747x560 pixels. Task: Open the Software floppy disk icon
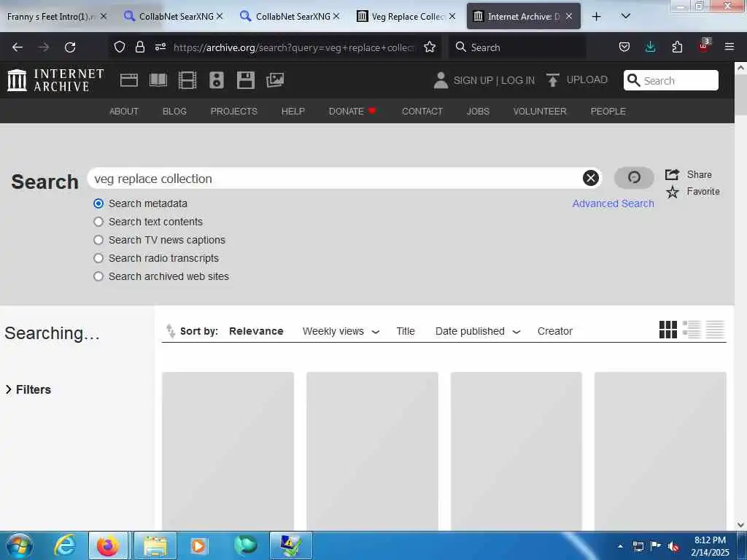246,80
